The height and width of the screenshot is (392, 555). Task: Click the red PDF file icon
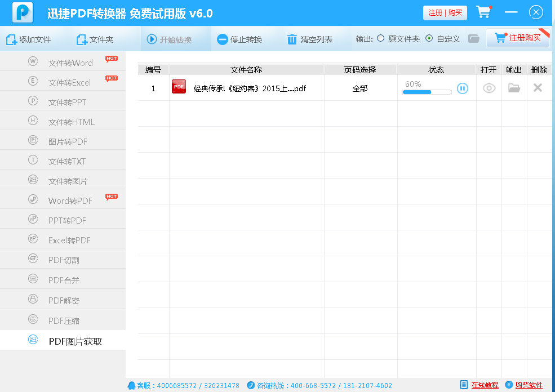[179, 87]
